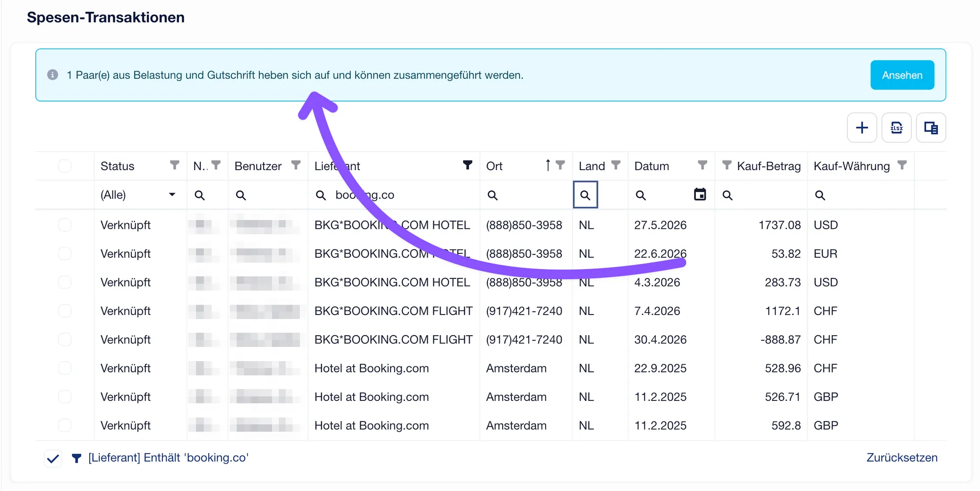Open the active Lieferant column filter icon
The image size is (980, 491).
(x=467, y=165)
